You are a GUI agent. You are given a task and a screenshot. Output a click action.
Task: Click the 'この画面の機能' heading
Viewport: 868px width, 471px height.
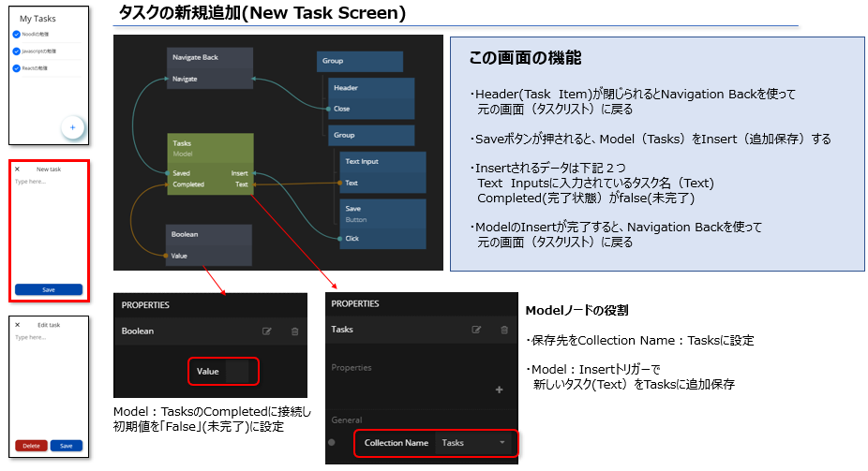pos(525,57)
